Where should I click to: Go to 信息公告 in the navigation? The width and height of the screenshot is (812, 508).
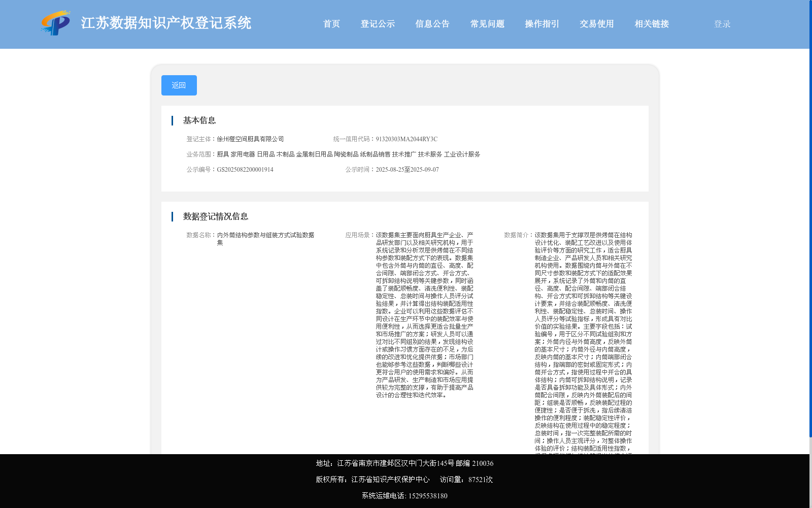point(432,24)
